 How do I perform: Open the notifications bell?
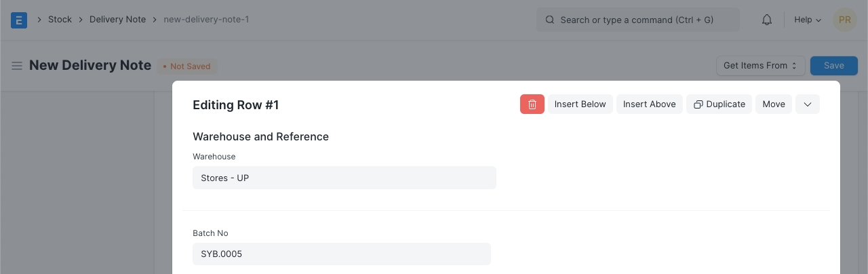[x=767, y=20]
